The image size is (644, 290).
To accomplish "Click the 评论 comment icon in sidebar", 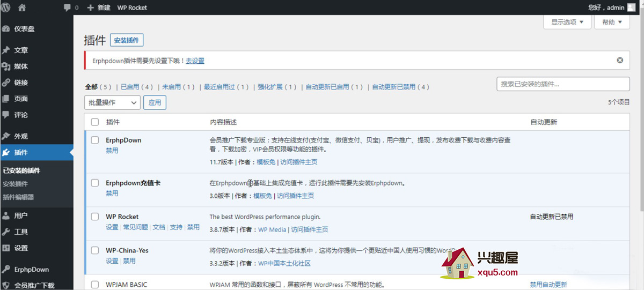I will click(6, 115).
